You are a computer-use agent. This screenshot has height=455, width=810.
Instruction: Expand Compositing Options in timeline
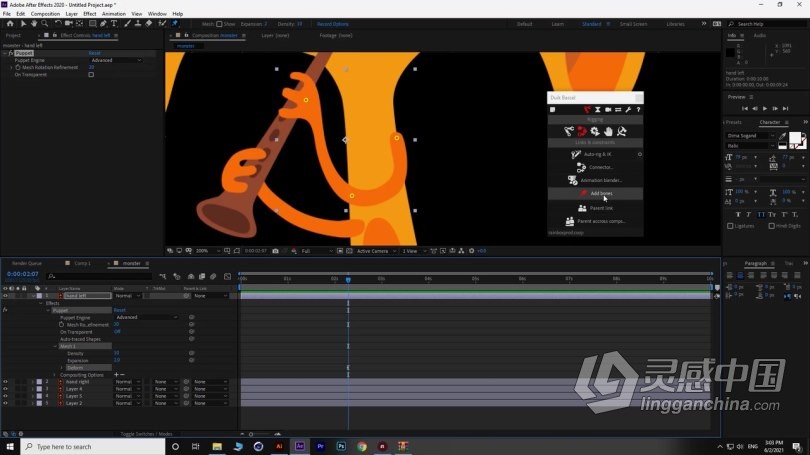[55, 375]
